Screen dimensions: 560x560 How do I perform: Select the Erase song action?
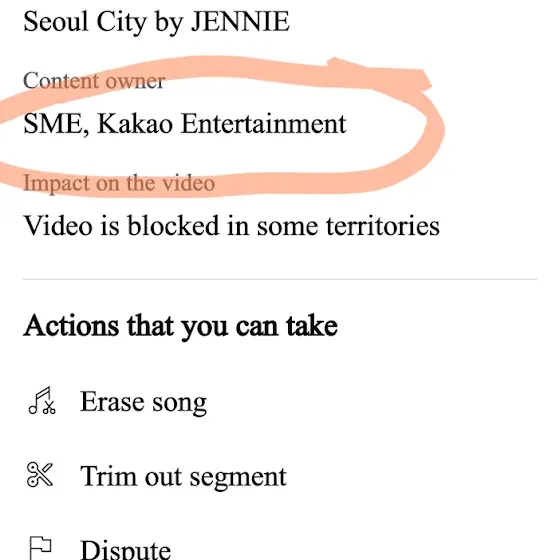pyautogui.click(x=117, y=402)
